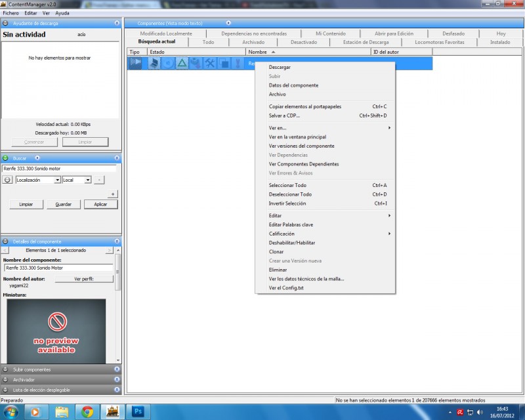Open 'Ver el Config.txt' menu entry
The width and height of the screenshot is (525, 420).
325,287
